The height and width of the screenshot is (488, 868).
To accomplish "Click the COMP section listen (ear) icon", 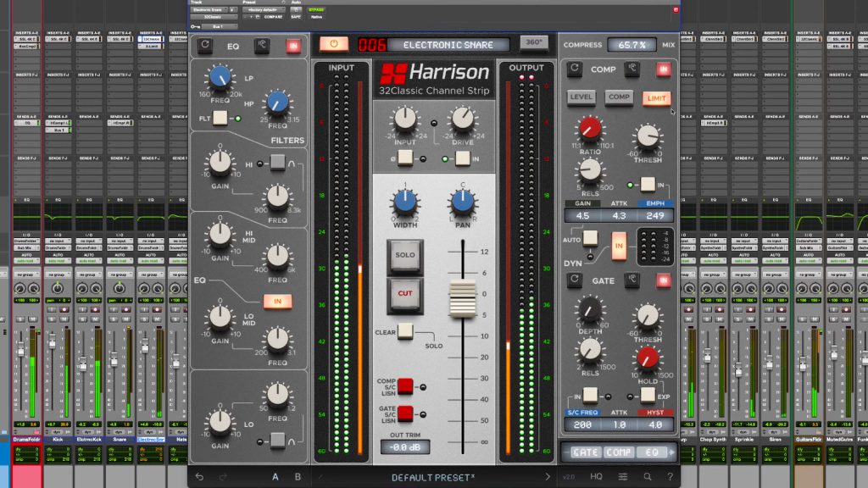I will point(632,69).
